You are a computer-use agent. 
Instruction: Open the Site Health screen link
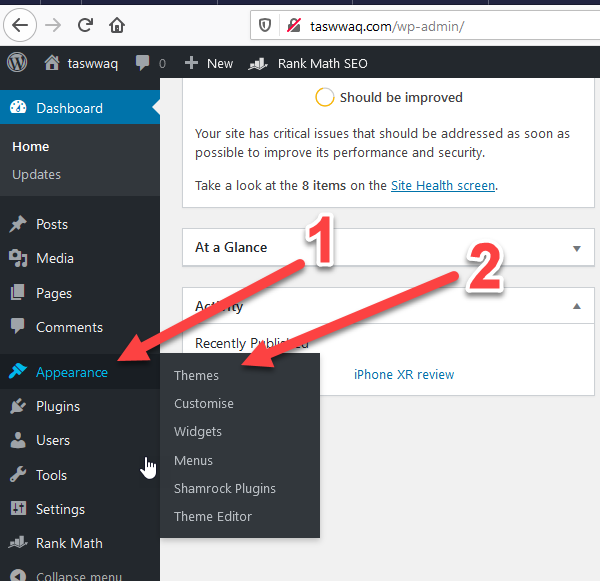point(443,186)
